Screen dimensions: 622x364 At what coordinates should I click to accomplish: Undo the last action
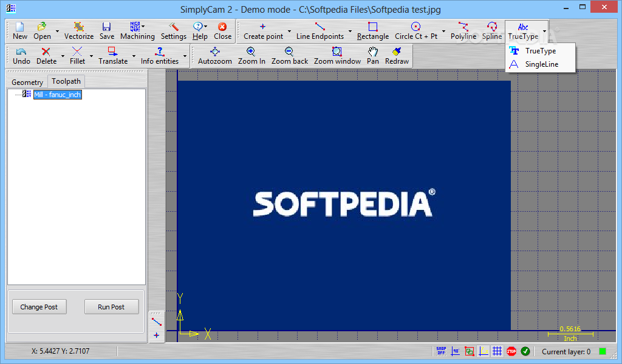coord(21,56)
